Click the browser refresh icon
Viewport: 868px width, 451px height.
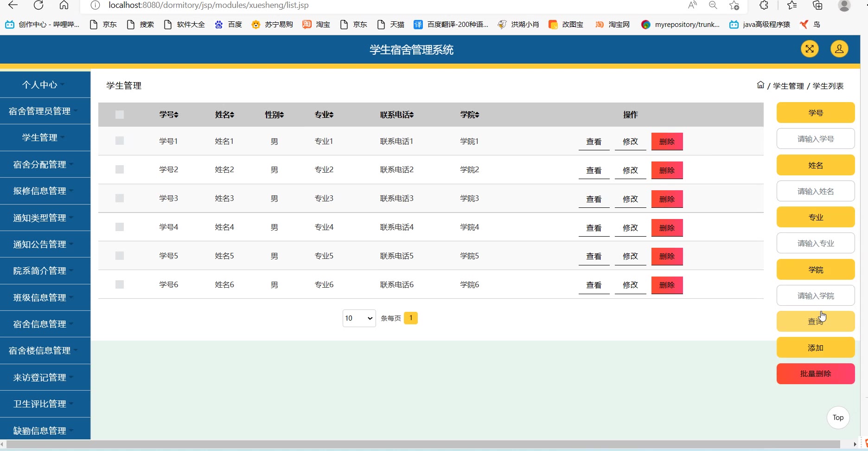pyautogui.click(x=39, y=6)
